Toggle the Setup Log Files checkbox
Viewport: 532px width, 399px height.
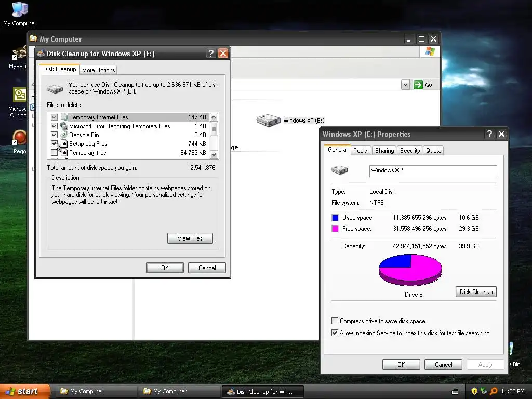54,143
